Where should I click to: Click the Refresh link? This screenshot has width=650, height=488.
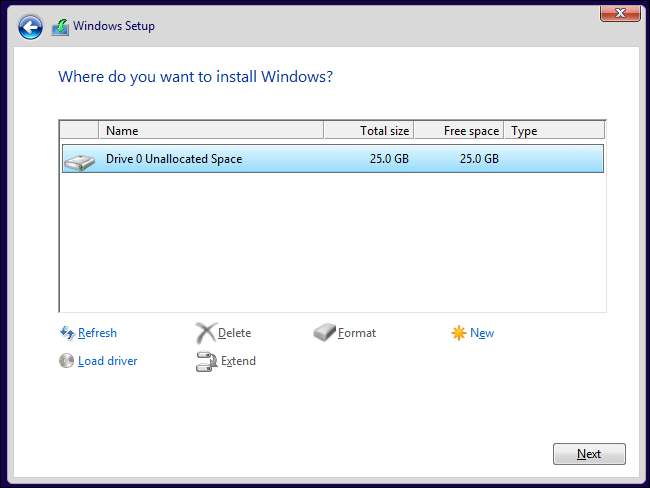point(97,333)
